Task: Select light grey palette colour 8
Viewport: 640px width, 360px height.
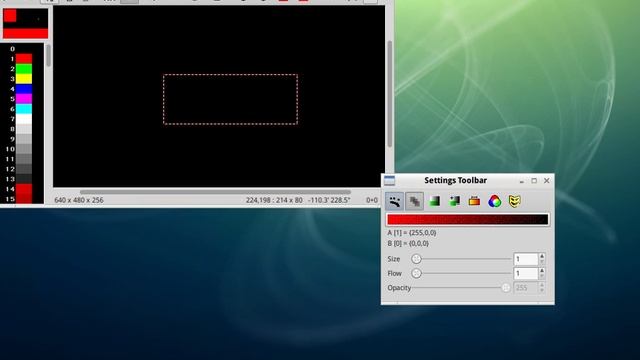Action: [x=24, y=129]
